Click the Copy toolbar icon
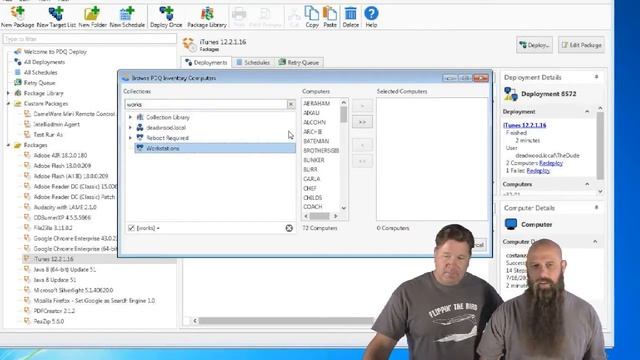The height and width of the screenshot is (360, 640). coord(312,13)
